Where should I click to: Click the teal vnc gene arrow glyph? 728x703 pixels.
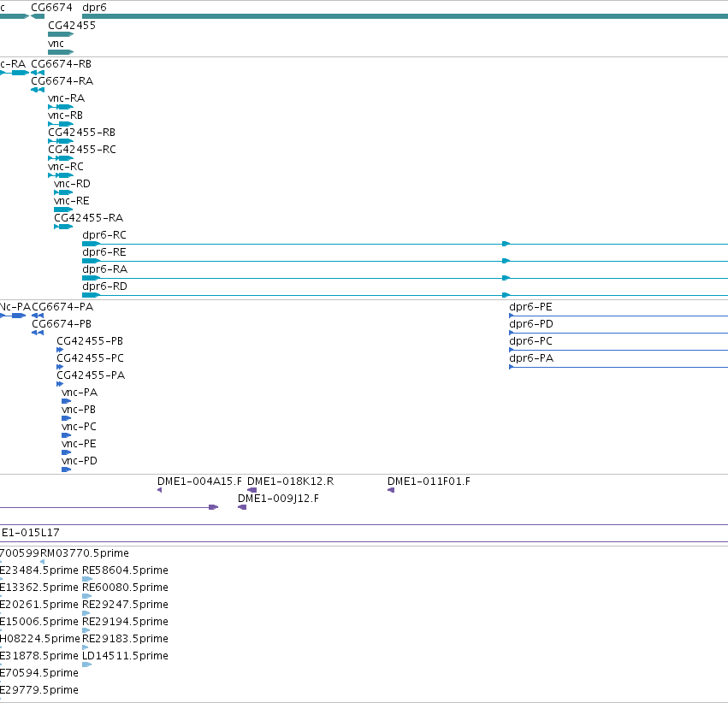[x=61, y=52]
